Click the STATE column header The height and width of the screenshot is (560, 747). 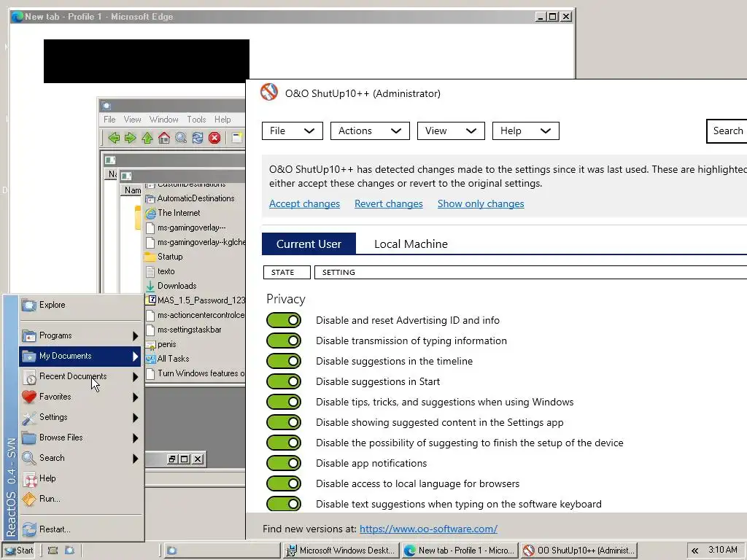[287, 273]
